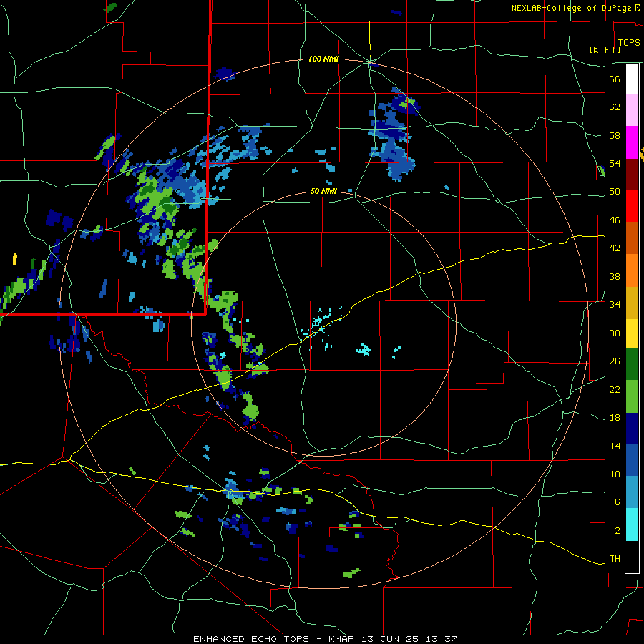
Task: Click the "42" scale label
Action: click(615, 248)
